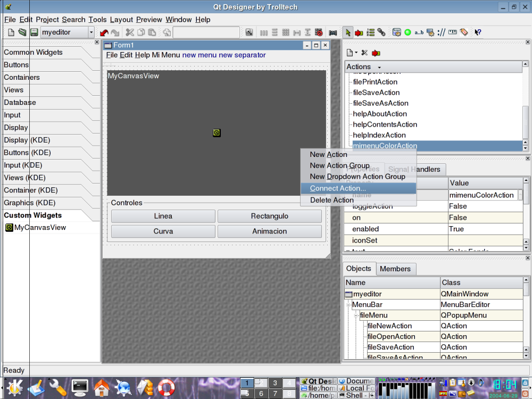Click the Open file toolbar icon
The image size is (532, 399).
pyautogui.click(x=22, y=32)
